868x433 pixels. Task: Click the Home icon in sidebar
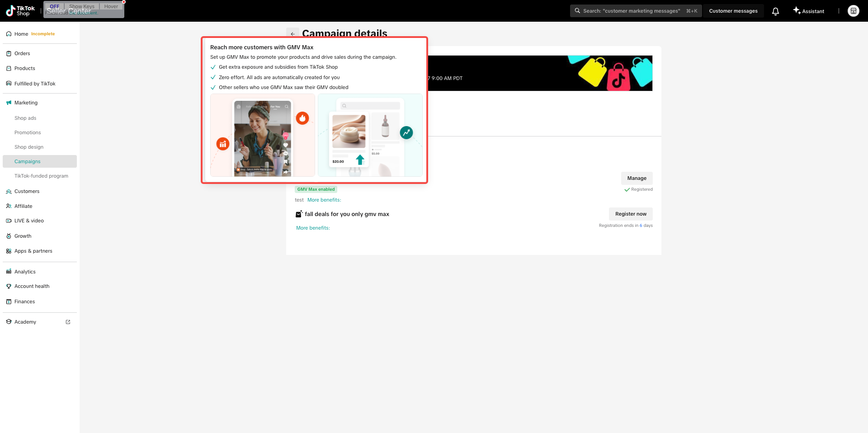tap(9, 34)
